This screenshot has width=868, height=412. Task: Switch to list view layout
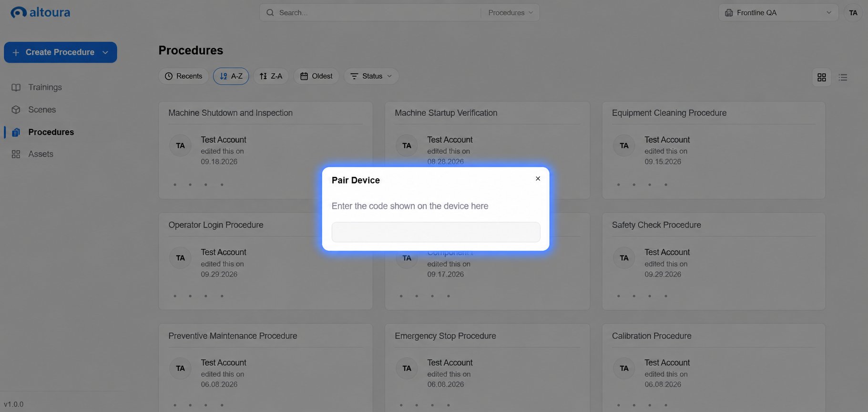843,77
